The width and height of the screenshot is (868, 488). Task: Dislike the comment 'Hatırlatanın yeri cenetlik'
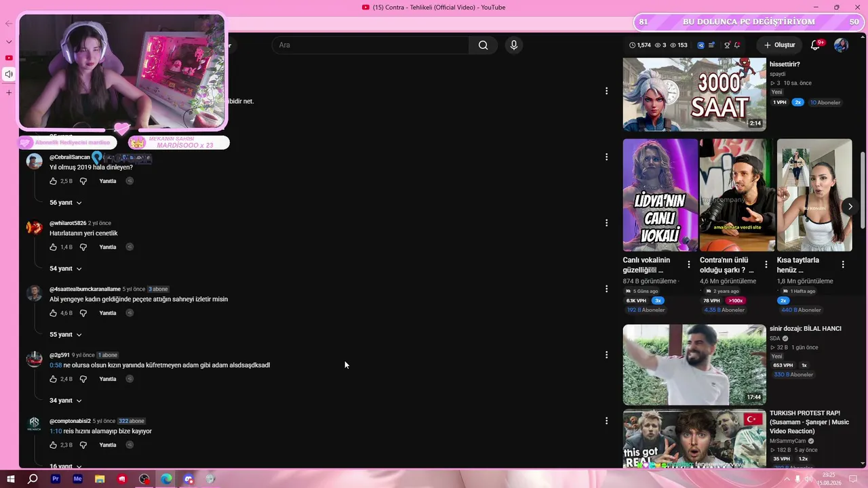pyautogui.click(x=83, y=247)
